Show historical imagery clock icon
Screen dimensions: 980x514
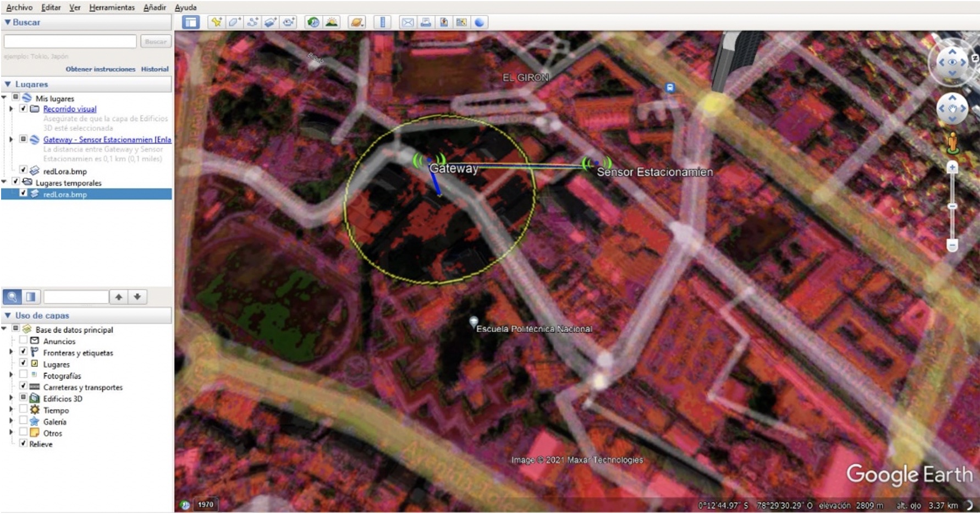coord(313,22)
